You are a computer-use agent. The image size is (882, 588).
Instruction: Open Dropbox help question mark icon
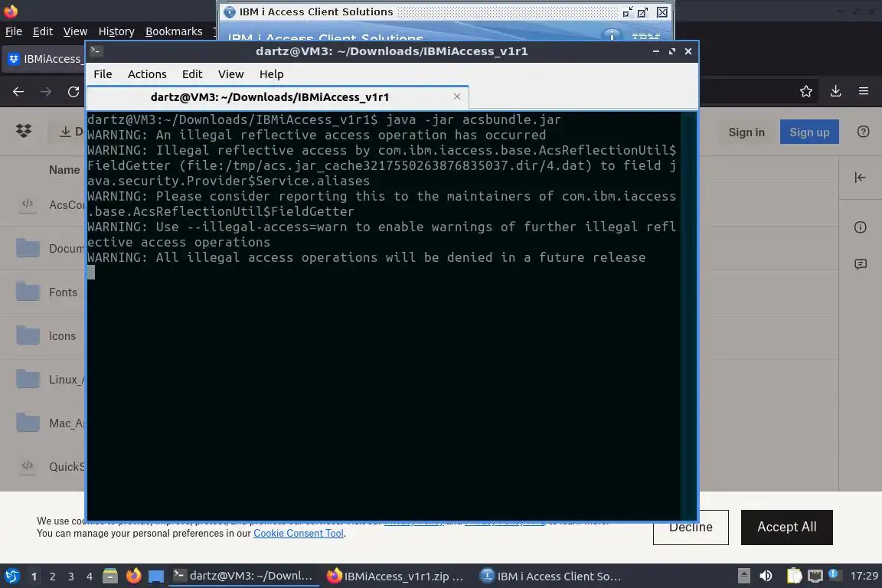pyautogui.click(x=863, y=132)
